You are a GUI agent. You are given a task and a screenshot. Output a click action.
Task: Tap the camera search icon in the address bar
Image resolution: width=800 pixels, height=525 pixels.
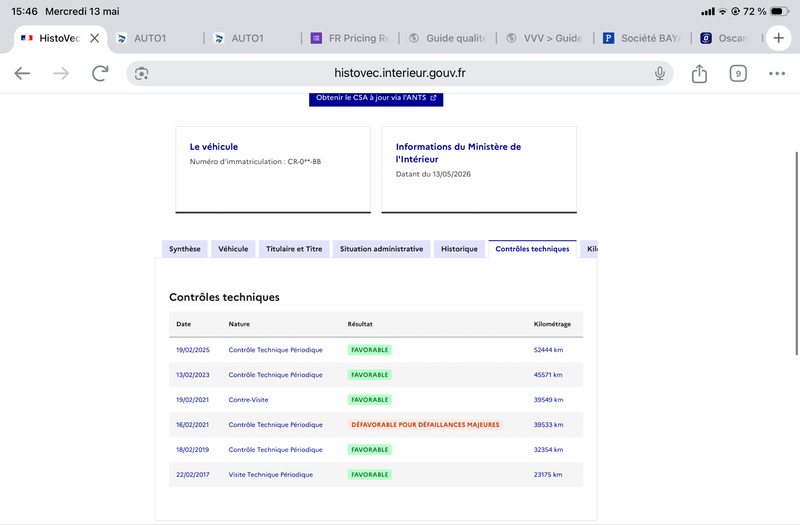[141, 73]
